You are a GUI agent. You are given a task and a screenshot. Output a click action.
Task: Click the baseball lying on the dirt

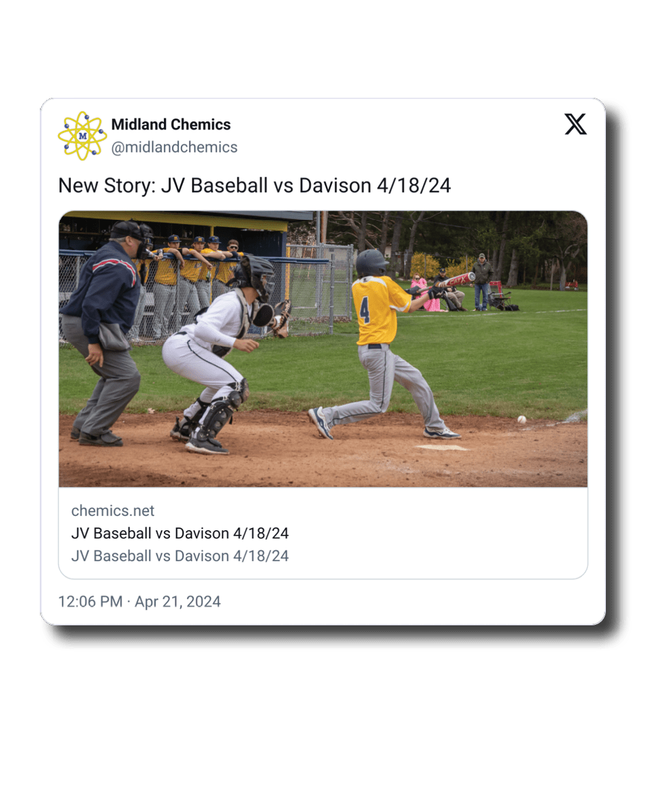coord(522,420)
